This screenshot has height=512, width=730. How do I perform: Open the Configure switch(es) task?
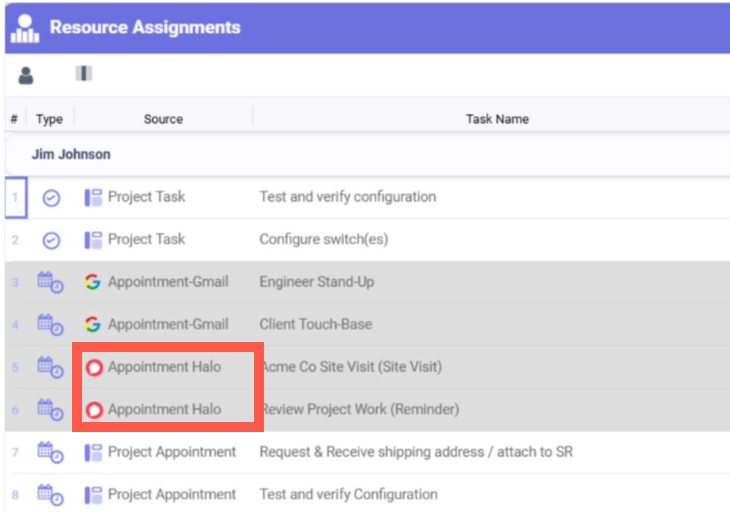323,240
